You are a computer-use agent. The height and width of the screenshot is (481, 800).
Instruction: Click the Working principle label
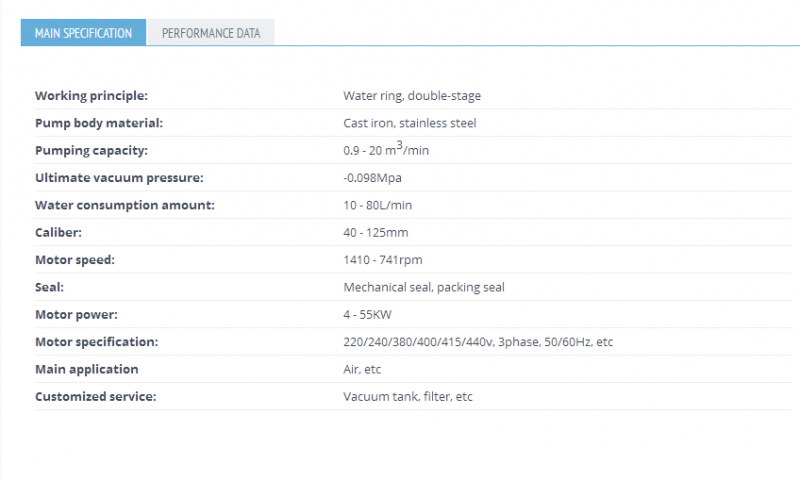pyautogui.click(x=91, y=96)
